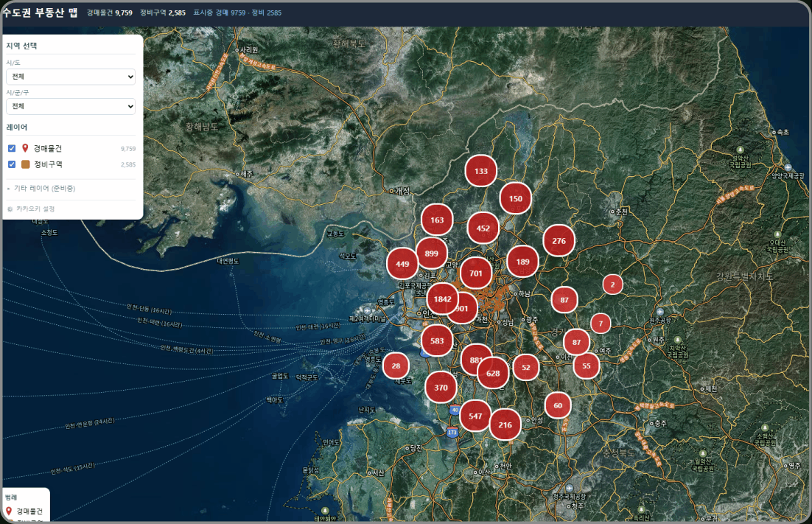Select the 216 cluster marker

pos(505,425)
